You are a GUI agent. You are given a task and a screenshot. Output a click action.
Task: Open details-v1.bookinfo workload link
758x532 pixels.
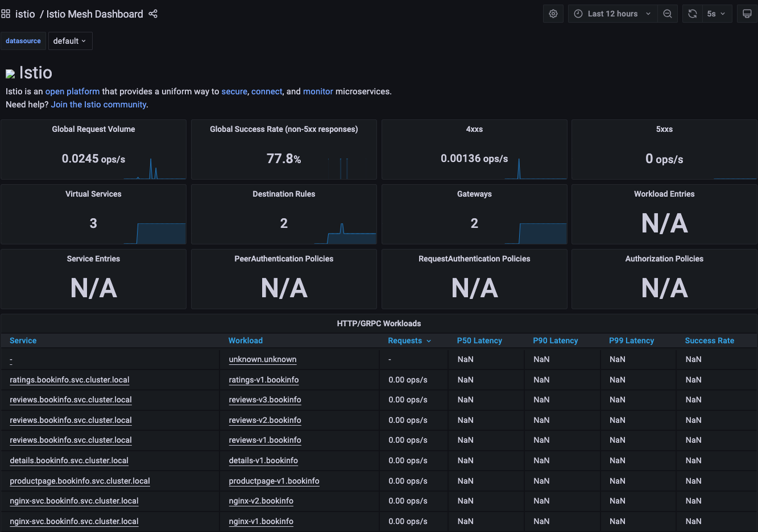point(263,460)
